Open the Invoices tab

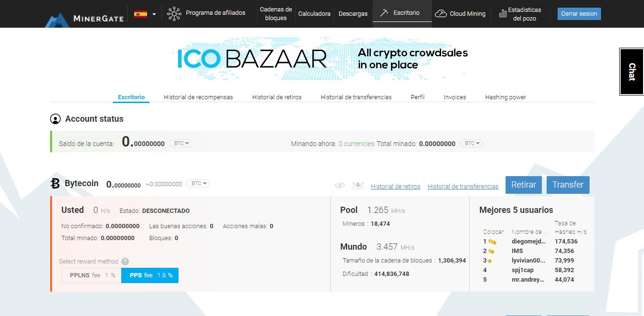(x=455, y=97)
